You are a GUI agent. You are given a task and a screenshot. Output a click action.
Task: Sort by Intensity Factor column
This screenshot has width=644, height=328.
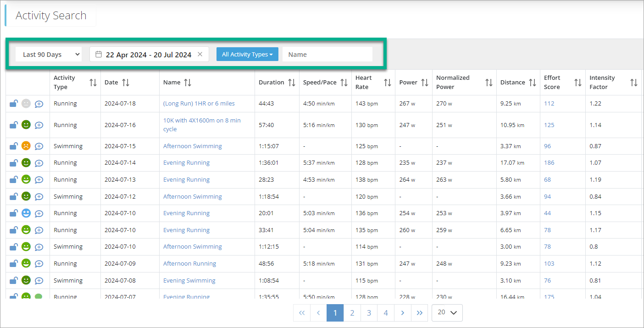pos(634,83)
